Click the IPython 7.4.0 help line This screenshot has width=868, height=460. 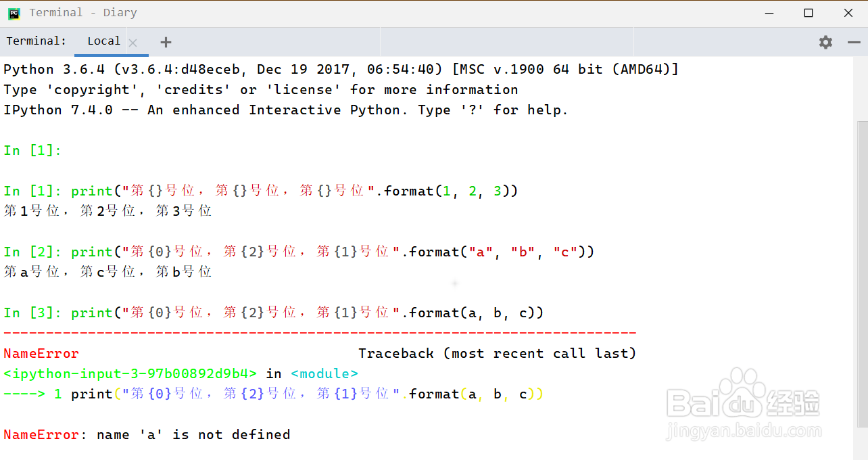pos(203,110)
